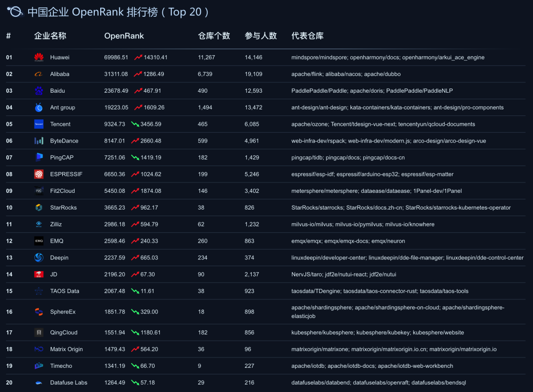Sort by the 参与人数 column header
The height and width of the screenshot is (392, 533).
(x=261, y=36)
